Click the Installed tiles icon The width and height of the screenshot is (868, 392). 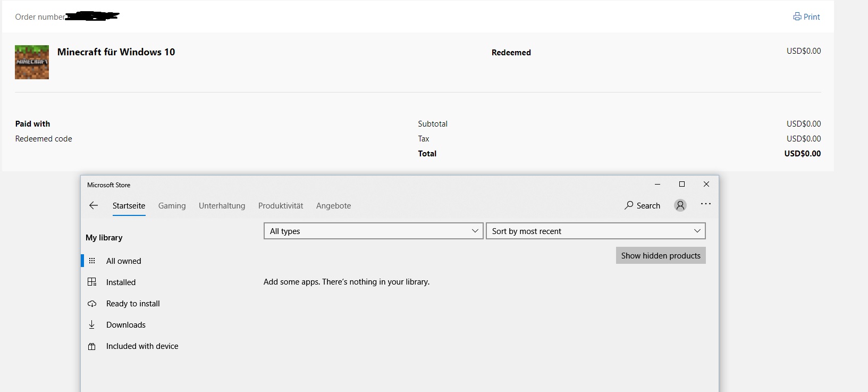click(x=92, y=282)
